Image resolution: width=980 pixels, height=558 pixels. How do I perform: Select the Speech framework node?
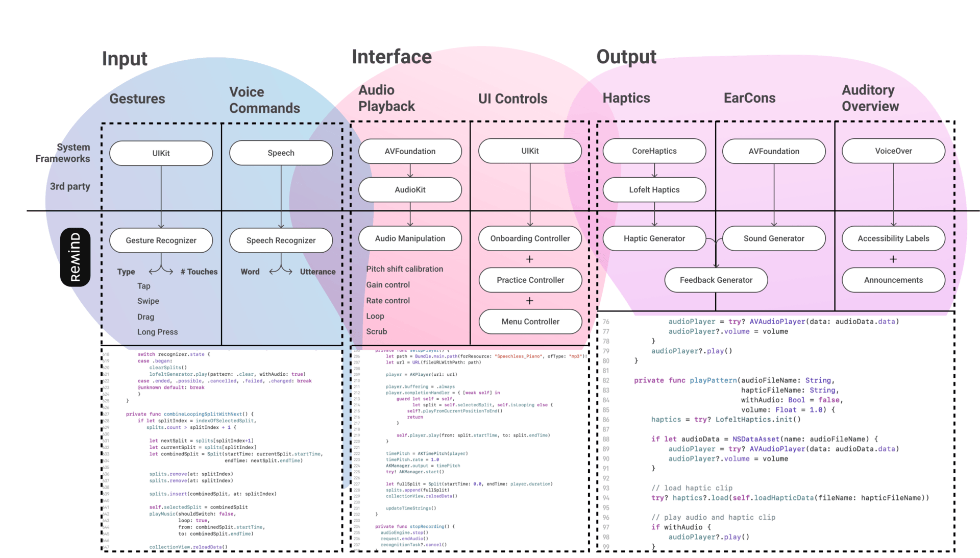pyautogui.click(x=281, y=153)
